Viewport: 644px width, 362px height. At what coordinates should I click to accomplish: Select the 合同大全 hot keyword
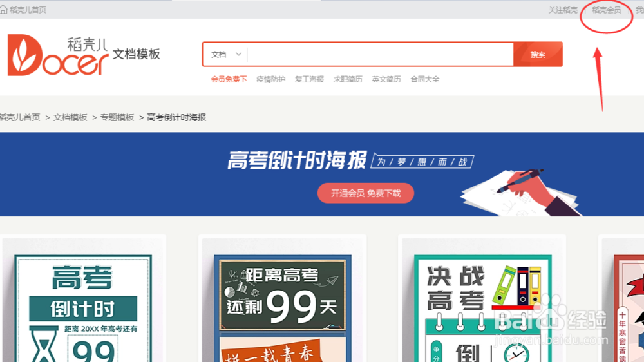click(424, 79)
